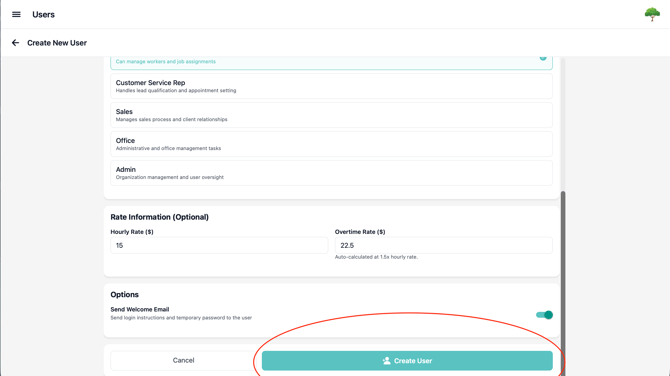Click the Create New User heading
Image resolution: width=670 pixels, height=376 pixels.
57,43
